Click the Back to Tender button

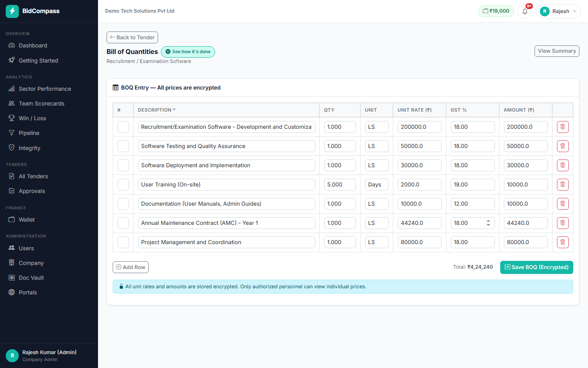pos(132,37)
